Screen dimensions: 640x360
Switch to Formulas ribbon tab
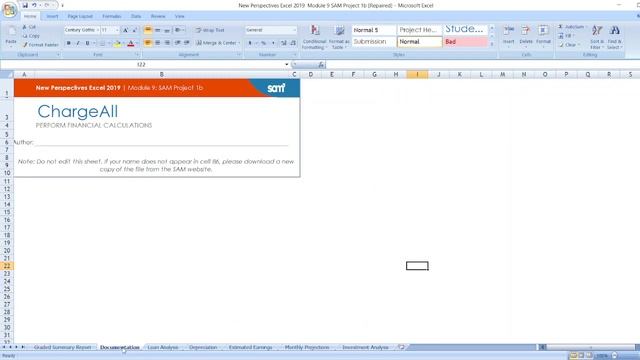pyautogui.click(x=112, y=16)
